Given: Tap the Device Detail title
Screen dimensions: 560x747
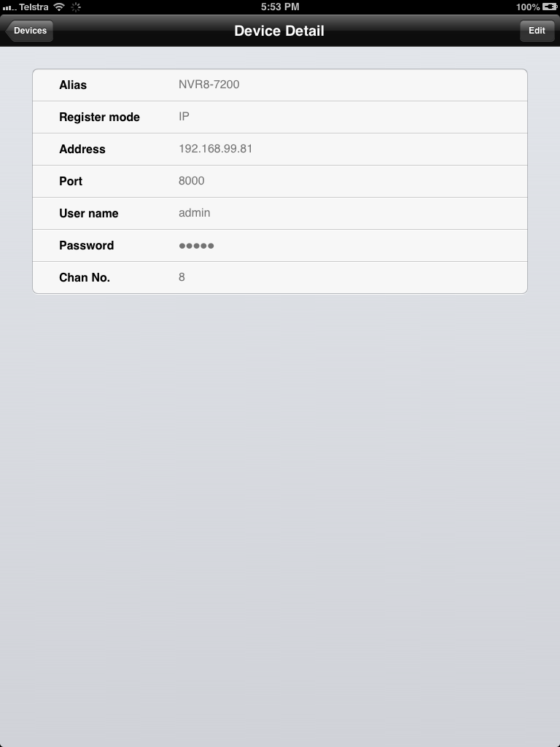Looking at the screenshot, I should [x=279, y=31].
